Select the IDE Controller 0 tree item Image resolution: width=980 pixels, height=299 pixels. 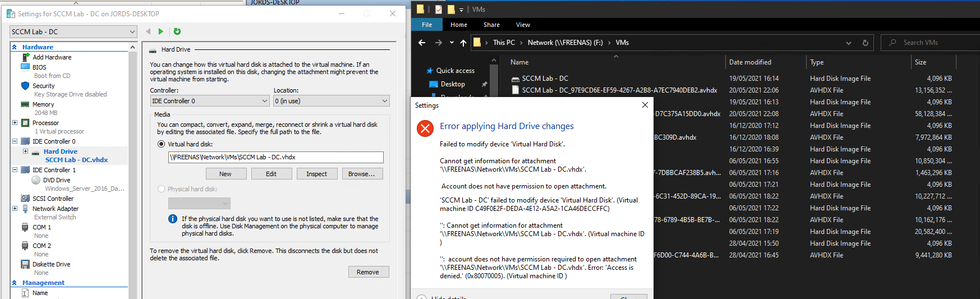[x=54, y=141]
